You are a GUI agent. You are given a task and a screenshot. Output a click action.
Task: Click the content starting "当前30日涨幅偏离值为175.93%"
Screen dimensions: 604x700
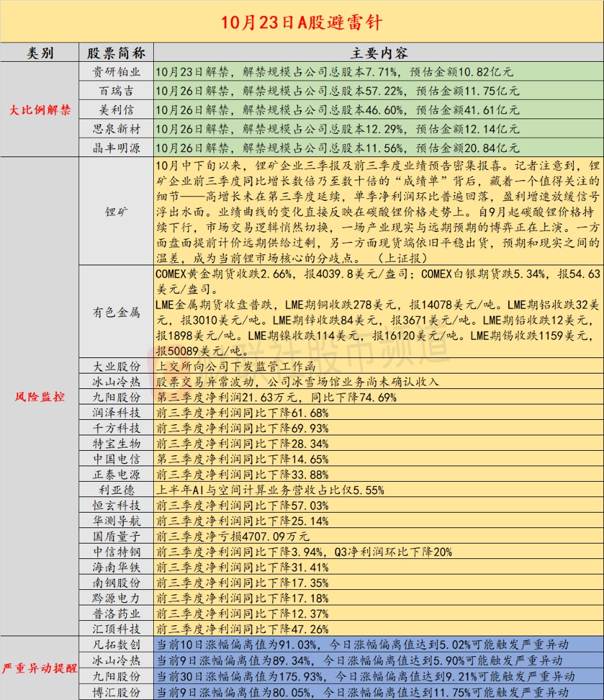(379, 676)
